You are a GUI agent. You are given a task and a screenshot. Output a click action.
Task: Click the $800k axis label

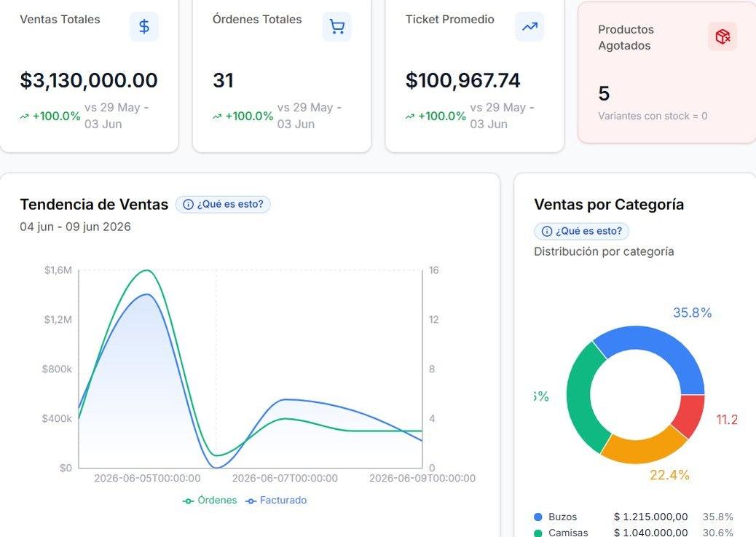point(57,369)
